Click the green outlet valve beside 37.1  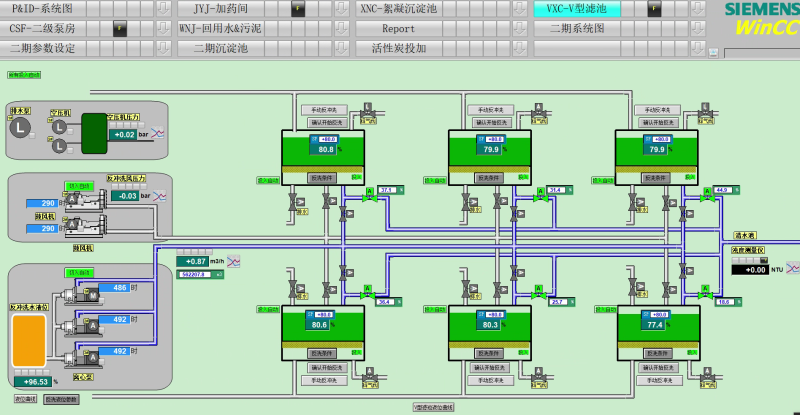pyautogui.click(x=369, y=196)
